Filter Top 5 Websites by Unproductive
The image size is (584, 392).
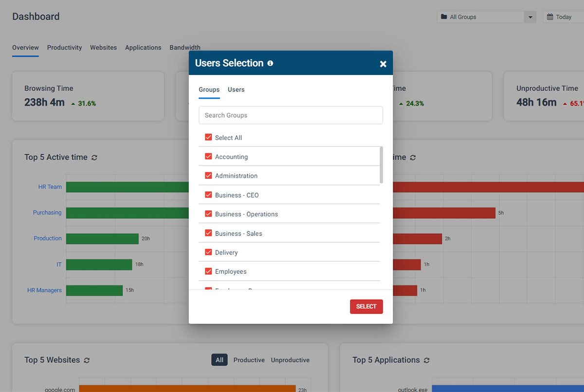pyautogui.click(x=290, y=360)
